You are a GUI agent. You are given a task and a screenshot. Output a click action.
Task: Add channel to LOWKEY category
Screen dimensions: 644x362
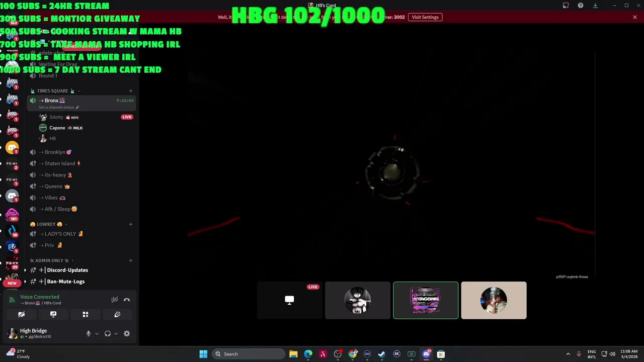pyautogui.click(x=131, y=224)
